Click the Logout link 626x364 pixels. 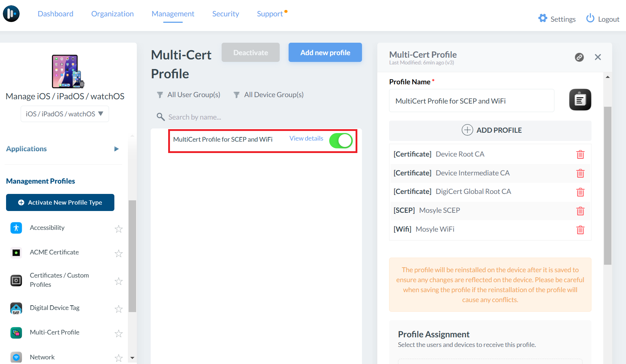[609, 19]
